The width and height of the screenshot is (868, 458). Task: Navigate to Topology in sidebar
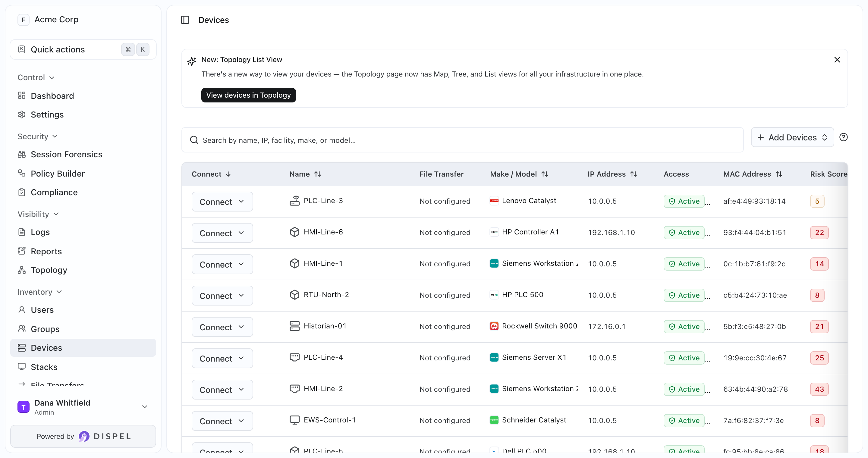(x=83, y=270)
